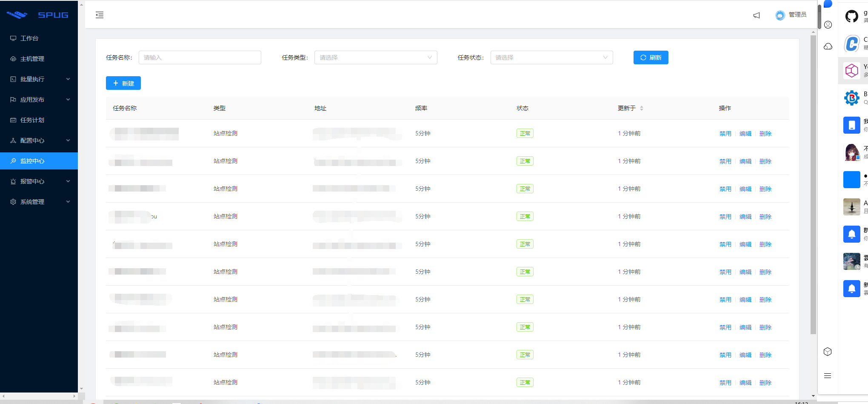Click the blue gear B app icon
This screenshot has width=868, height=404.
852,98
